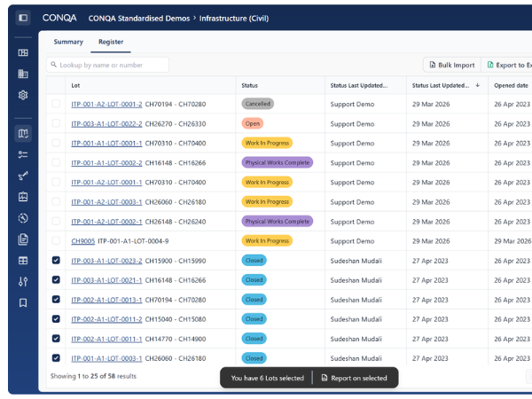
Task: Select the Register tab
Action: (x=111, y=42)
